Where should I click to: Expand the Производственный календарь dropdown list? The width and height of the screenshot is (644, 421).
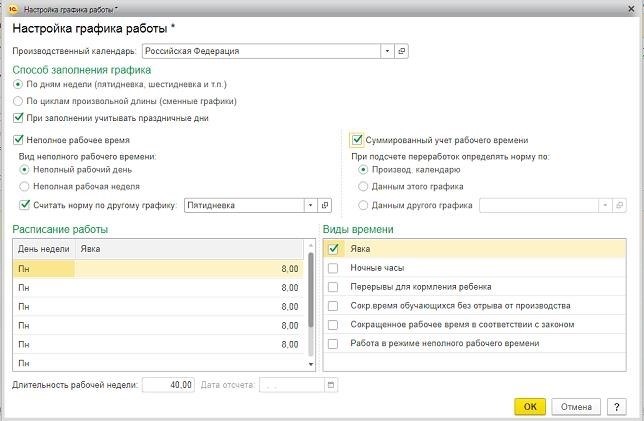click(x=386, y=50)
